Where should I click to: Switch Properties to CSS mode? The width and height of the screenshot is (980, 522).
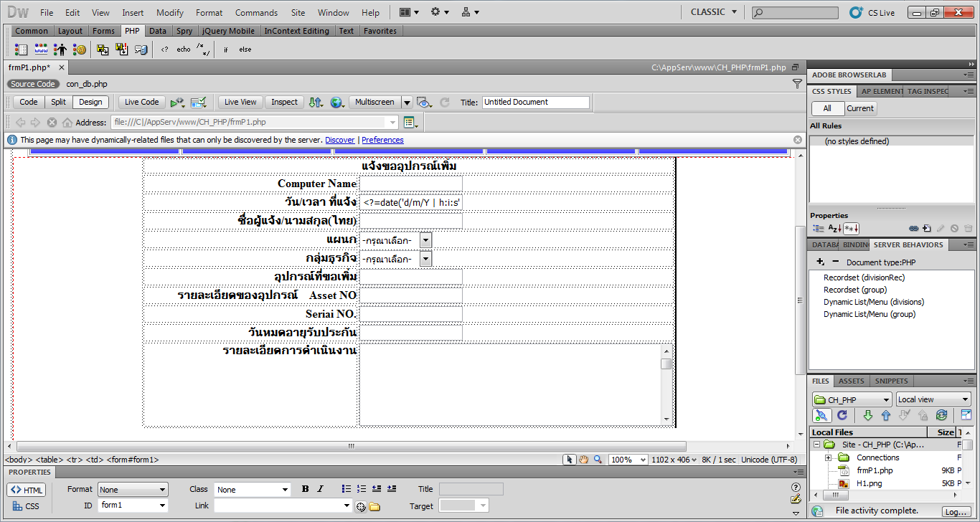coord(27,506)
